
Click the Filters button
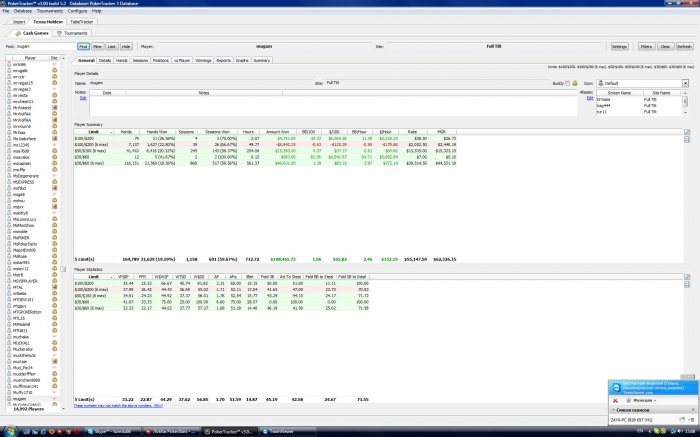[646, 46]
